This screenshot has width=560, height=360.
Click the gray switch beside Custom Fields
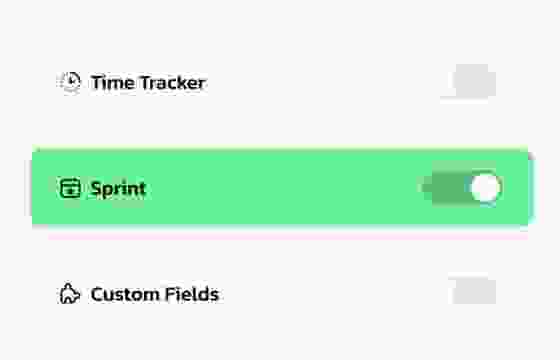pos(474,291)
